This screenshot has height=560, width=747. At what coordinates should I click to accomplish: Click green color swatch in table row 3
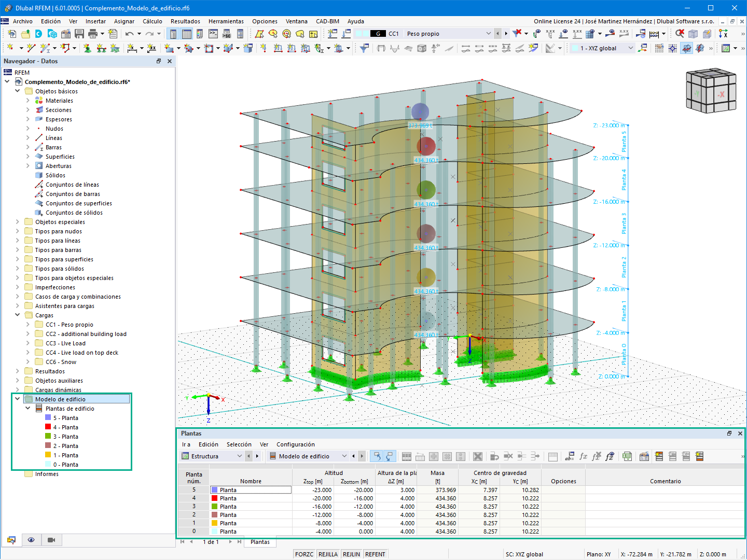(214, 507)
